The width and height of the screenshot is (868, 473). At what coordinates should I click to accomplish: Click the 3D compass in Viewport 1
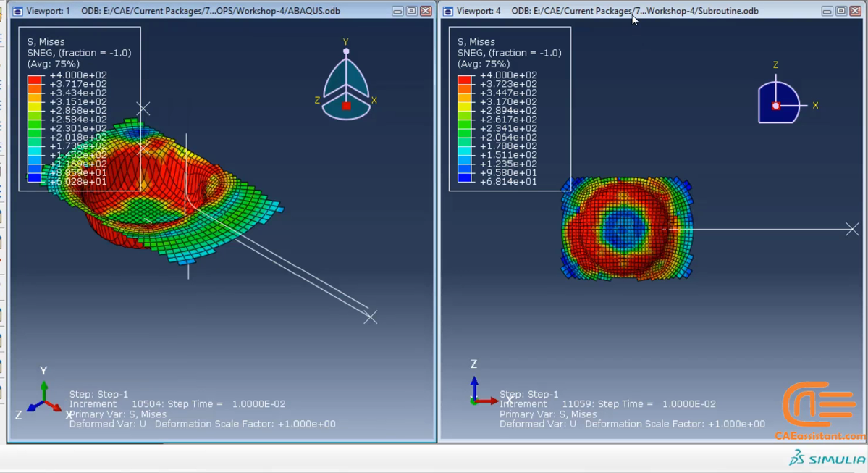(x=346, y=80)
